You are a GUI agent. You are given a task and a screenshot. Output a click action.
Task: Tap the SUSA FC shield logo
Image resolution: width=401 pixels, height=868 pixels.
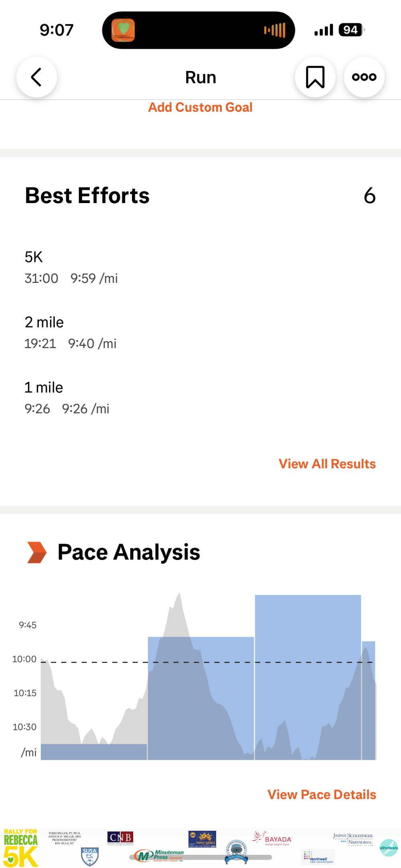[90, 856]
